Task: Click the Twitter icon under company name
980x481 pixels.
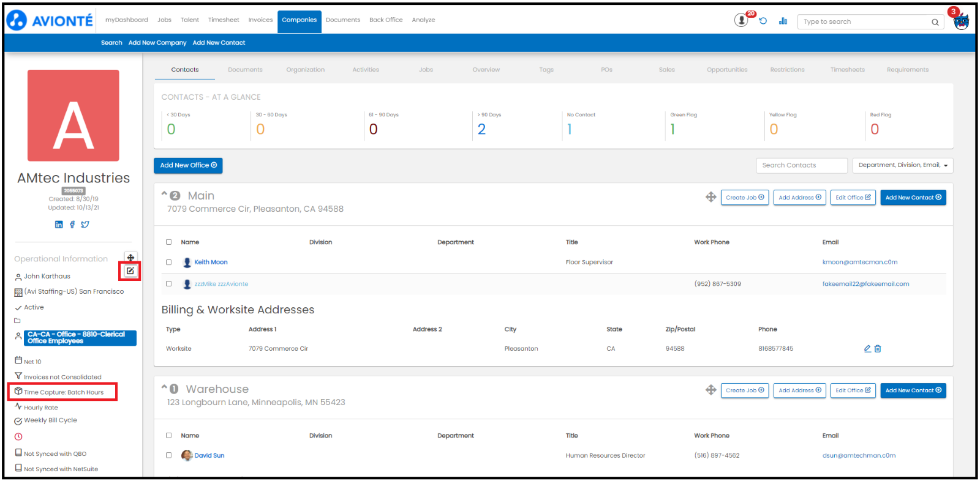Action: click(x=85, y=225)
